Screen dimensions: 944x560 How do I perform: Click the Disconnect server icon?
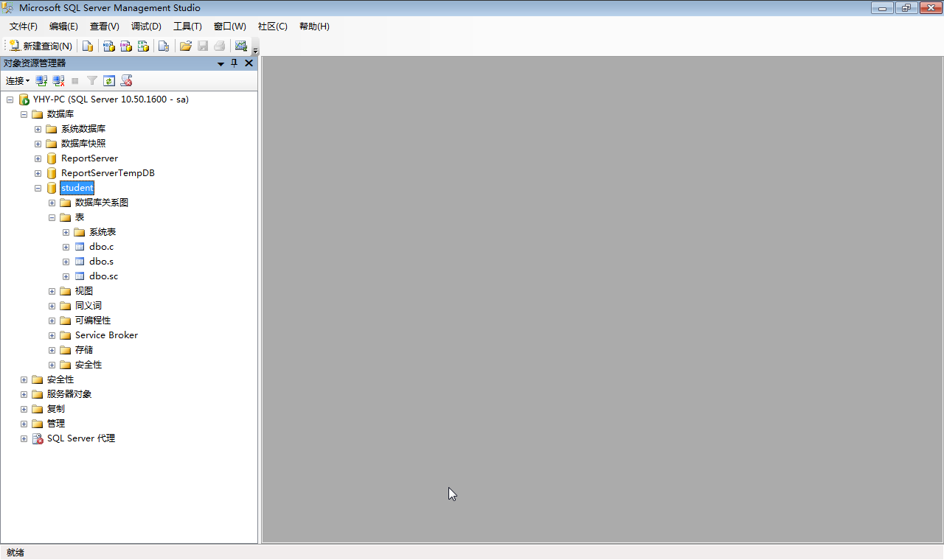(58, 80)
